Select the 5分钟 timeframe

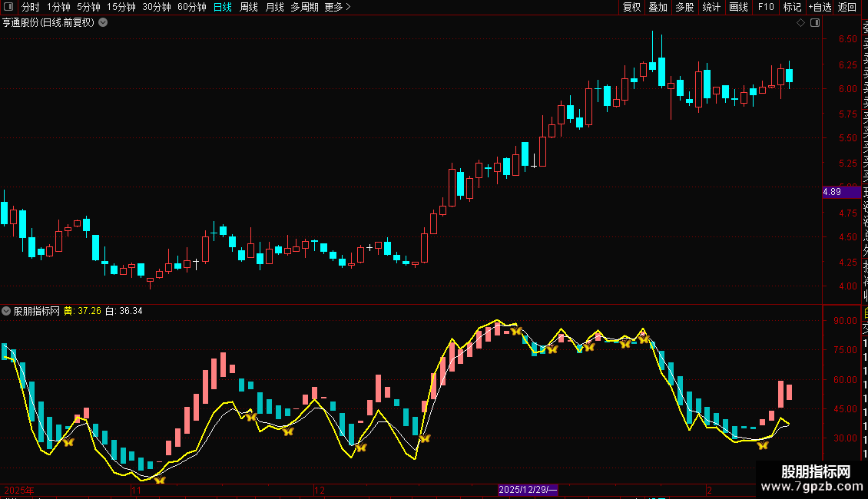pyautogui.click(x=88, y=7)
